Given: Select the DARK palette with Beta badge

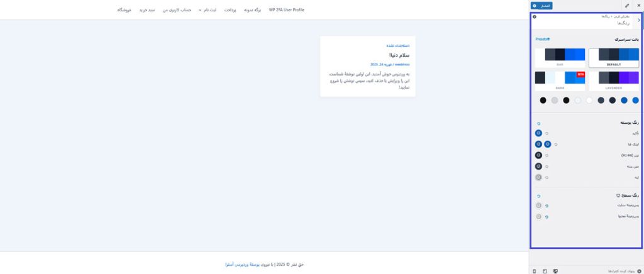Looking at the screenshot, I should [560, 80].
